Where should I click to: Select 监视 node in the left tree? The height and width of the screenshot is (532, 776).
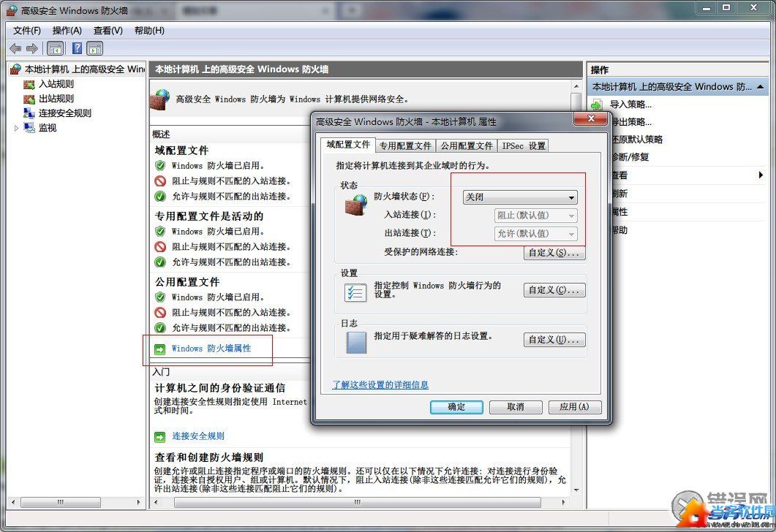tap(48, 128)
